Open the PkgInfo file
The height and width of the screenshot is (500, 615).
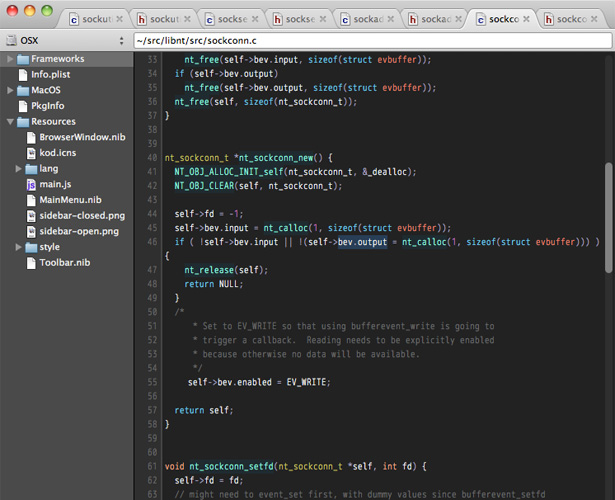[x=47, y=106]
